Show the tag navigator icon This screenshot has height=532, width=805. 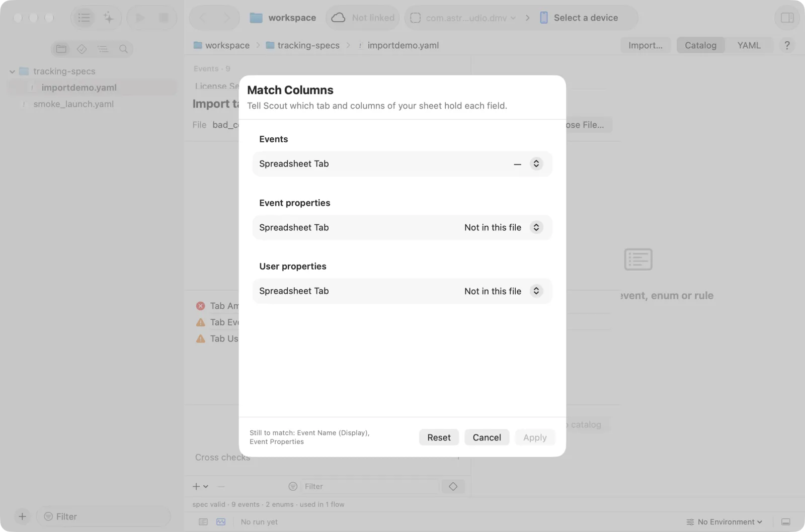click(82, 49)
